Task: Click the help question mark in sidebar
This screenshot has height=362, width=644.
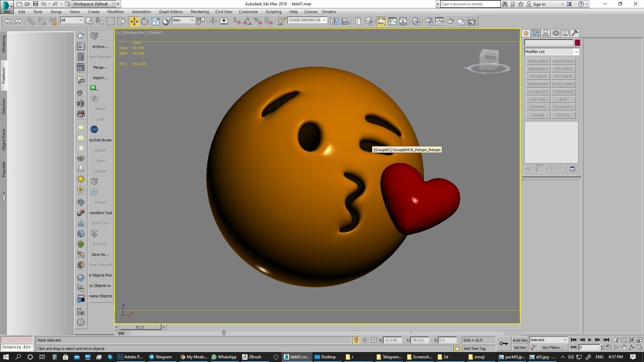Action: click(x=81, y=322)
